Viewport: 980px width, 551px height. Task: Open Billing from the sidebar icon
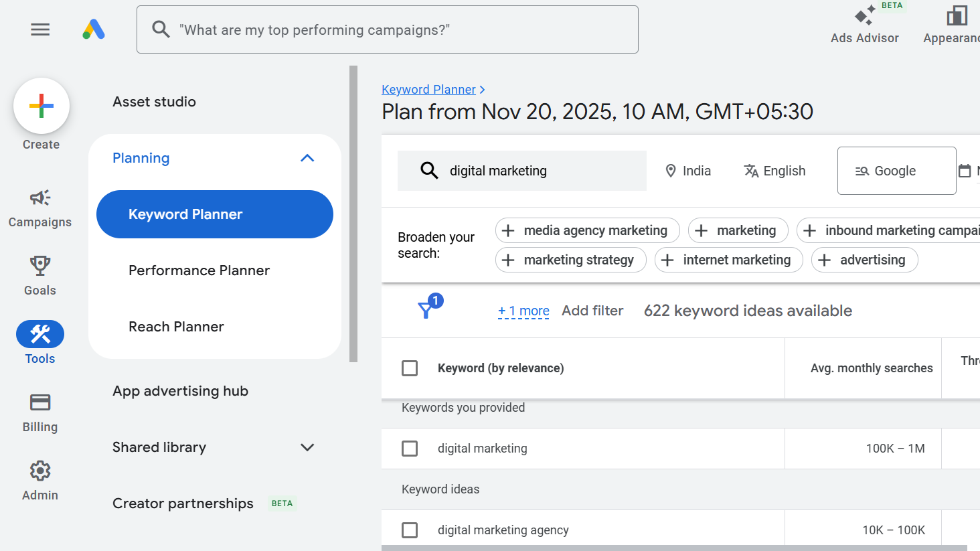coord(39,402)
